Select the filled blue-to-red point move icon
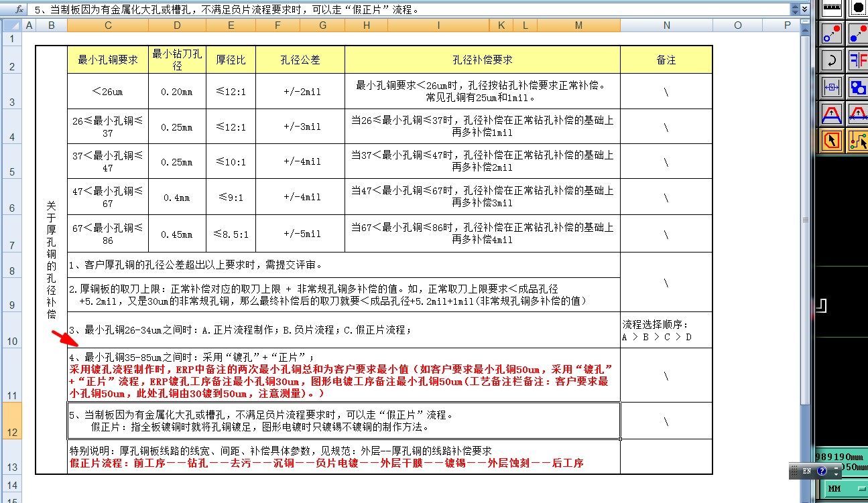Image resolution: width=868 pixels, height=503 pixels. pyautogui.click(x=858, y=33)
